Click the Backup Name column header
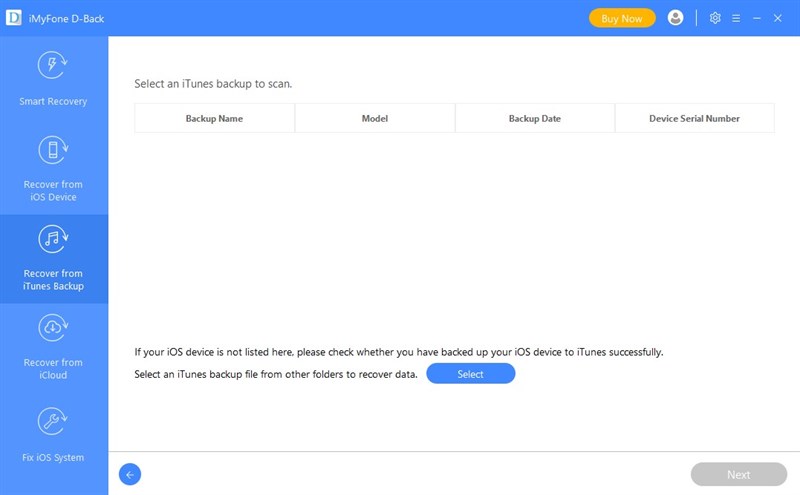The width and height of the screenshot is (800, 495). tap(214, 118)
